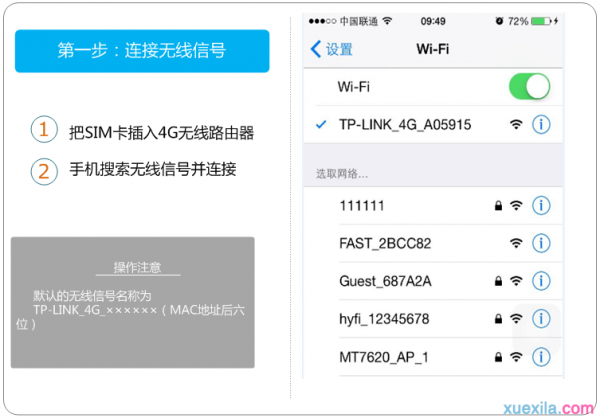Join the MT7620_AP_1 network
Viewport: 600px width, 418px height.
[433, 357]
